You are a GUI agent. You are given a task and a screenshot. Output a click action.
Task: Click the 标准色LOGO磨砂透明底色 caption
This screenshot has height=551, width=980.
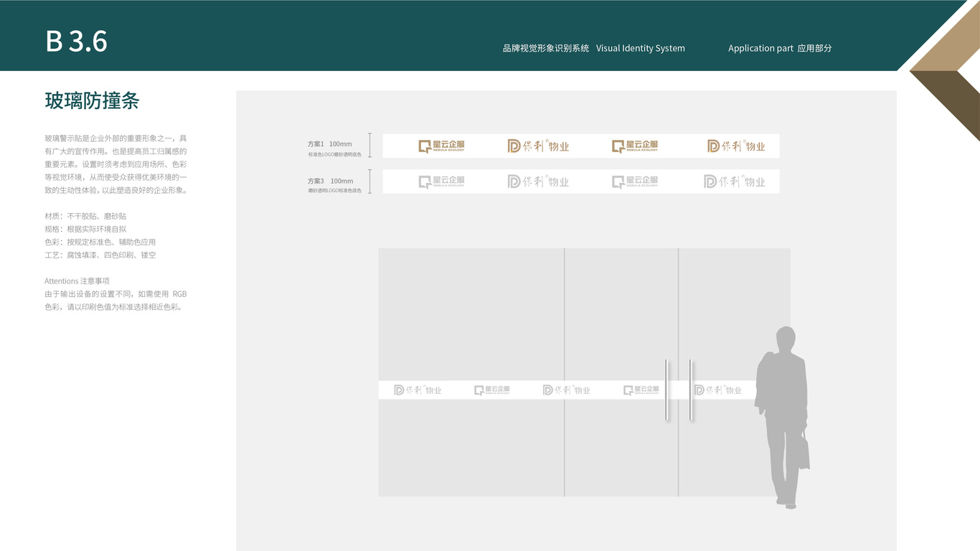[x=335, y=154]
